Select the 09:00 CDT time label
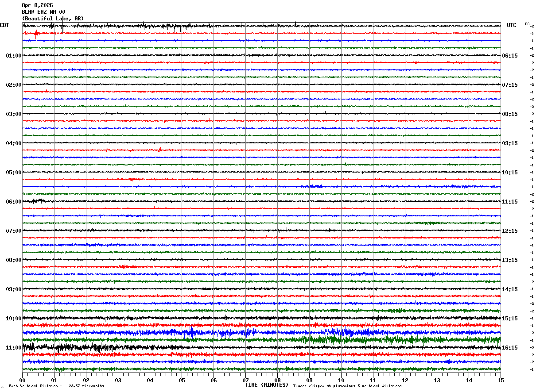The width and height of the screenshot is (536, 392). (x=14, y=289)
